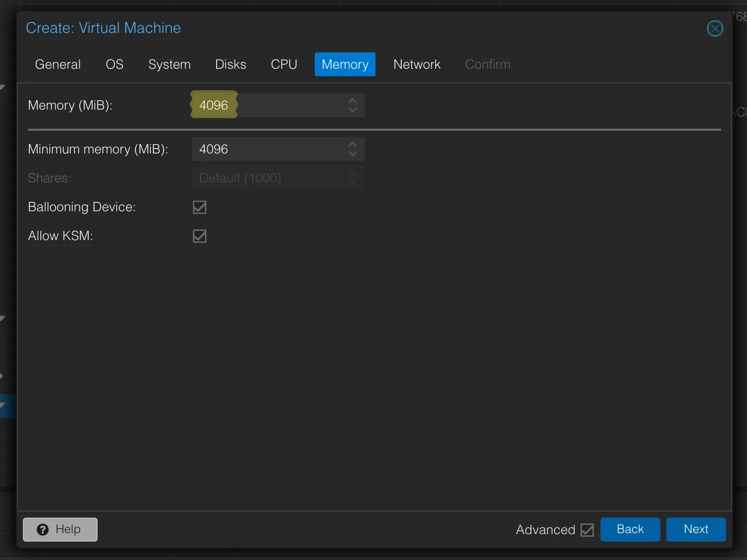The height and width of the screenshot is (560, 747).
Task: Click the Back button
Action: (x=630, y=529)
